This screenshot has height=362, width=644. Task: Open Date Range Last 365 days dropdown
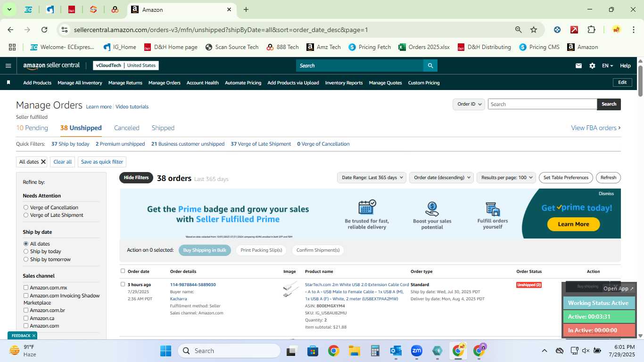[372, 178]
